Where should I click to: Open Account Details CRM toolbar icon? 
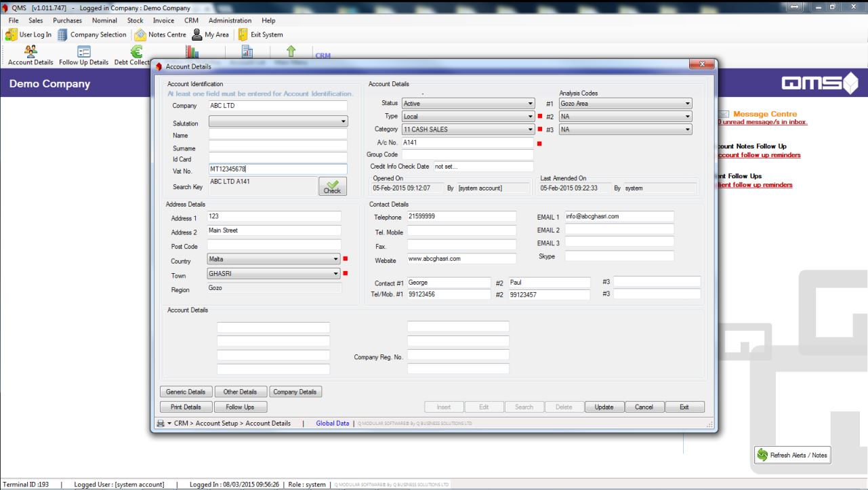30,56
